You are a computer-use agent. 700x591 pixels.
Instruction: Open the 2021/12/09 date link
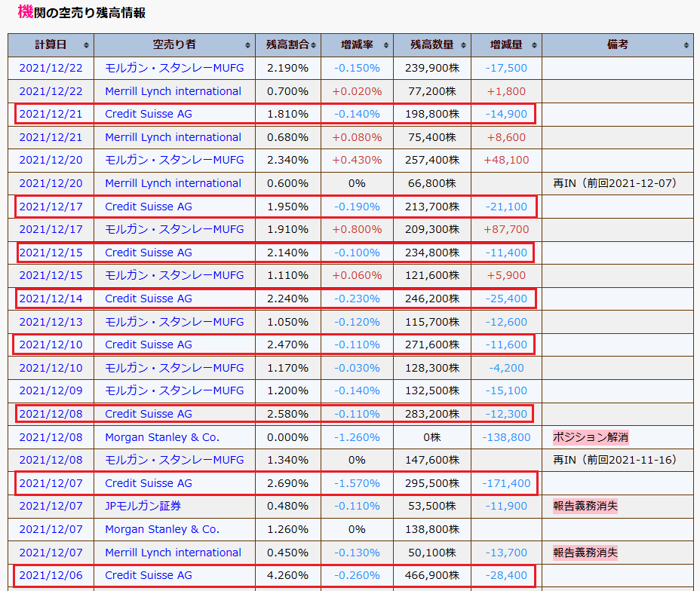(51, 390)
